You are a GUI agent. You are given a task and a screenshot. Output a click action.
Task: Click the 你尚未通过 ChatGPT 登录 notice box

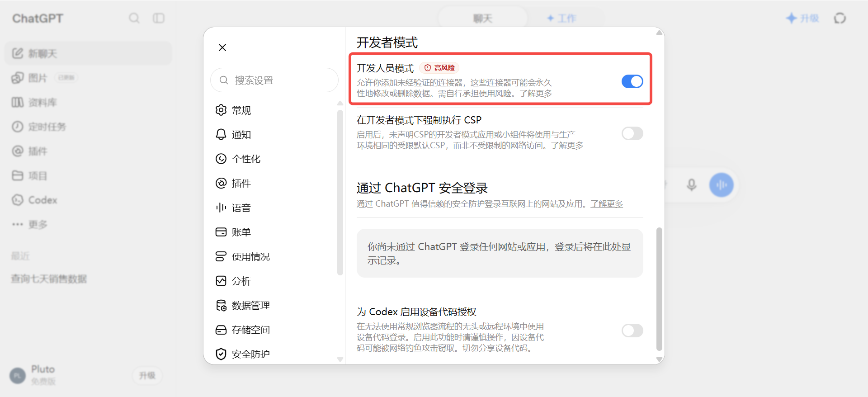click(500, 253)
